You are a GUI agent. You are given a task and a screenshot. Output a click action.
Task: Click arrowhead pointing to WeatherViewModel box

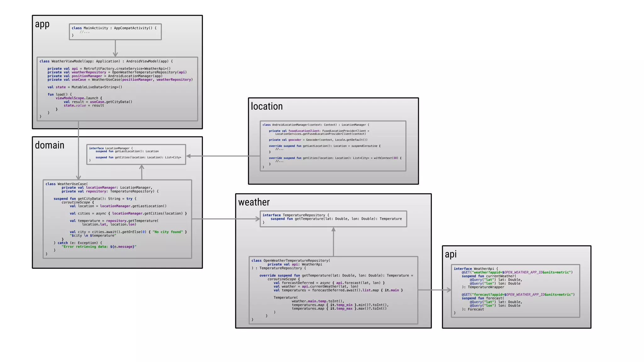[115, 54]
